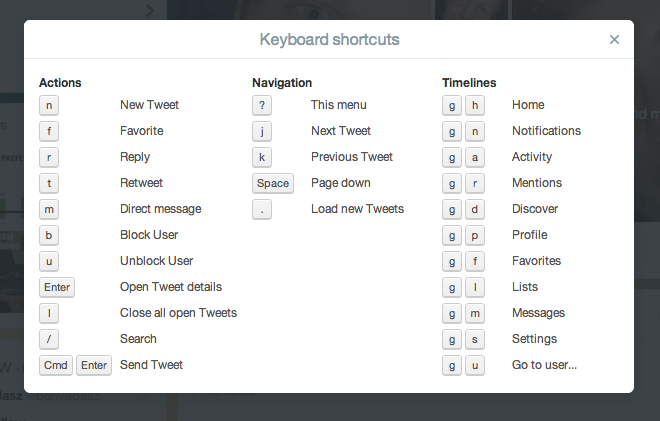The height and width of the screenshot is (421, 660).
Task: Click the 'Load new Tweets' label
Action: tap(357, 209)
